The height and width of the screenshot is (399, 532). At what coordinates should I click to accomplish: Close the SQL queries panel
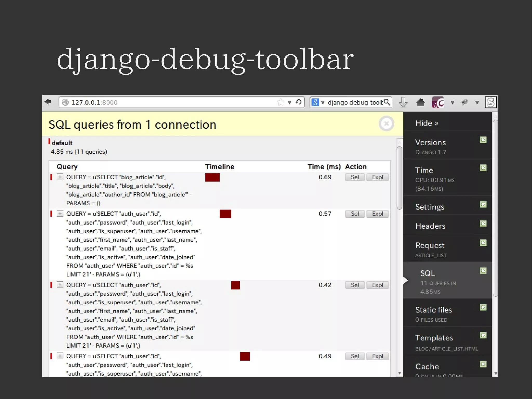(x=386, y=123)
